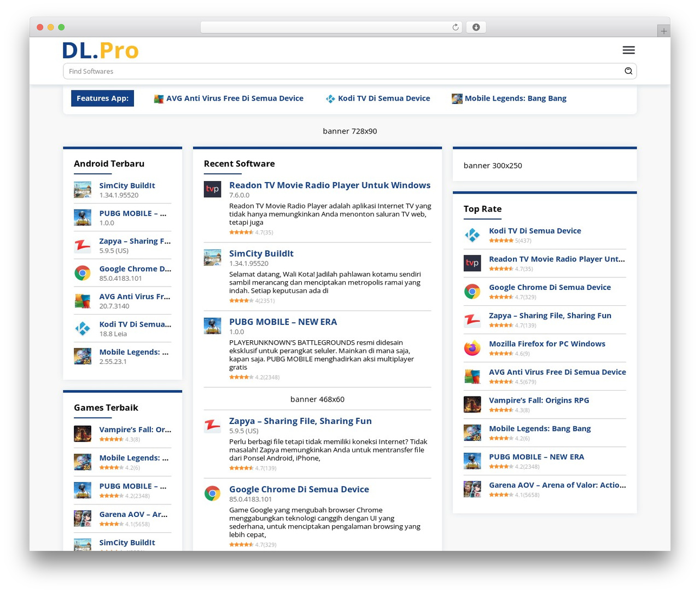The width and height of the screenshot is (700, 593).
Task: Open Kodi TV Di Semua Device in Top Rate
Action: (x=535, y=231)
